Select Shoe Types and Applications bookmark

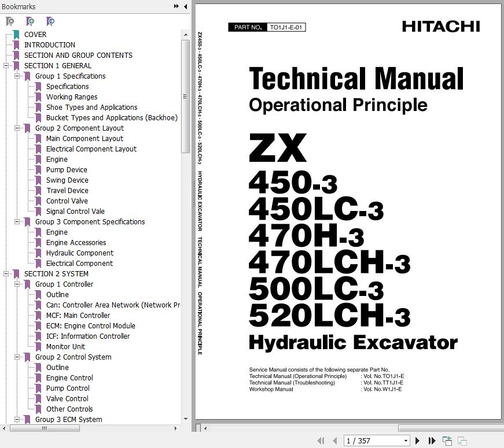point(91,108)
